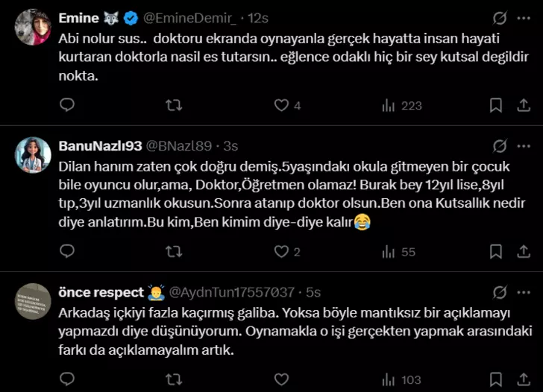
Task: Retweet BanuNazlı93's tweet
Action: tap(174, 253)
